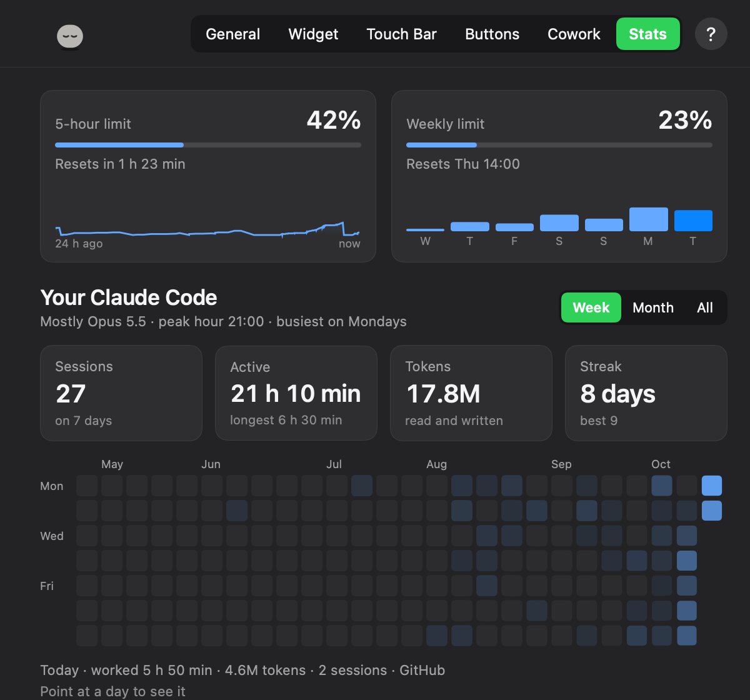Click the Point at a day hint

[113, 692]
